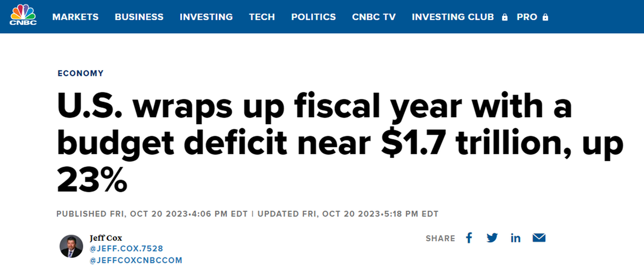This screenshot has height=273, width=644.
Task: Click the CNBC peacock logo
Action: coord(23,15)
